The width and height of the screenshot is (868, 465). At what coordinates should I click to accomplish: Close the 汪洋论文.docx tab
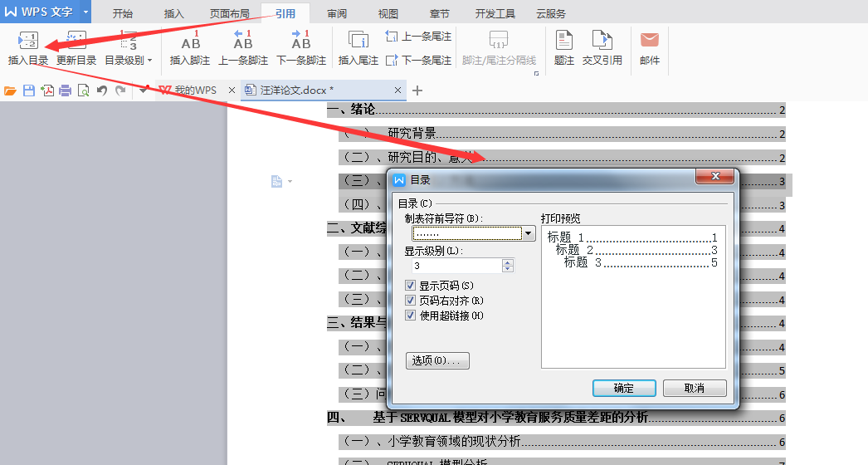[397, 90]
